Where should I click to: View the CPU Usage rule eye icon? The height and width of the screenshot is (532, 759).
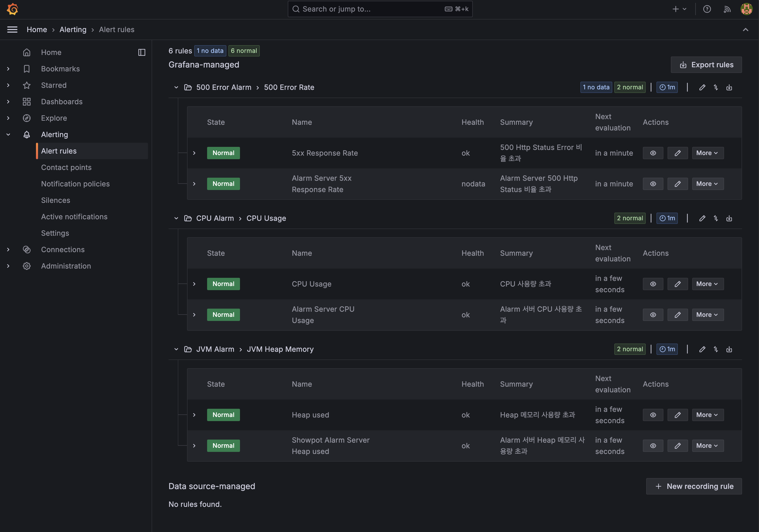tap(653, 284)
